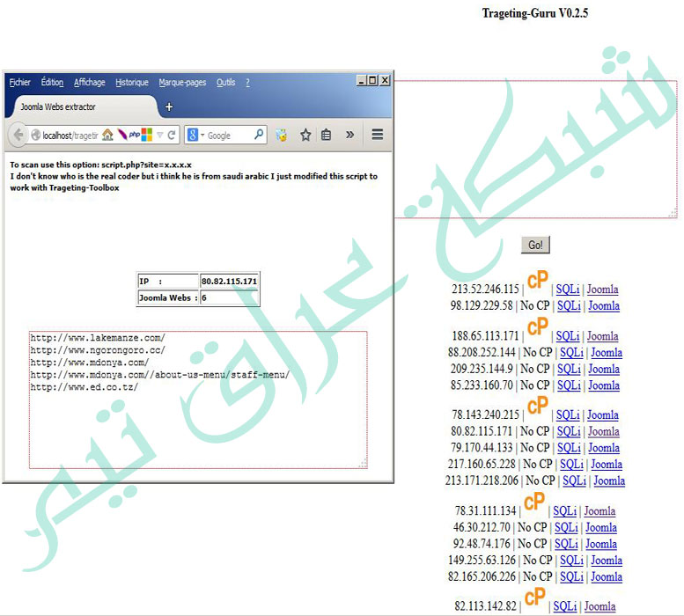Image resolution: width=684 pixels, height=616 pixels.
Task: Click the php icon in address bar
Action: [135, 135]
